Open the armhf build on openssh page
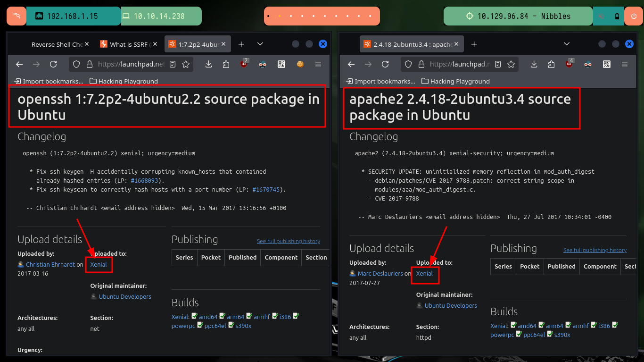The width and height of the screenshot is (644, 362). point(262,317)
